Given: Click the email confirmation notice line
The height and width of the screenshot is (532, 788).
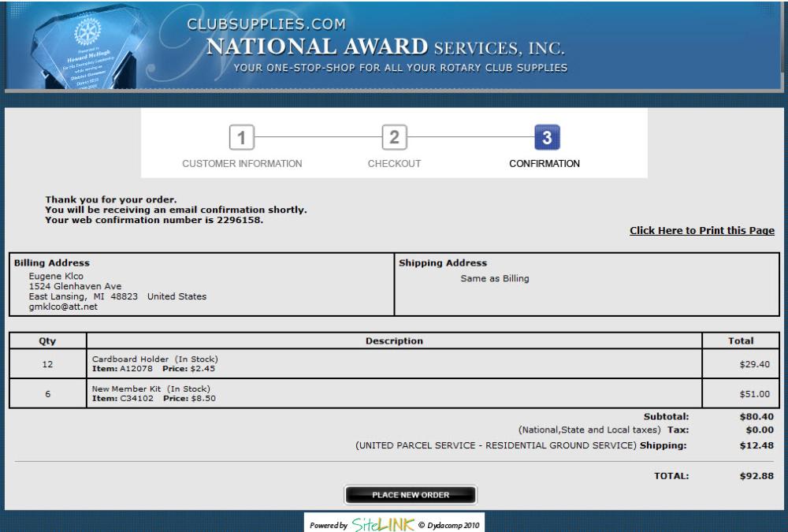Looking at the screenshot, I should click(x=176, y=210).
